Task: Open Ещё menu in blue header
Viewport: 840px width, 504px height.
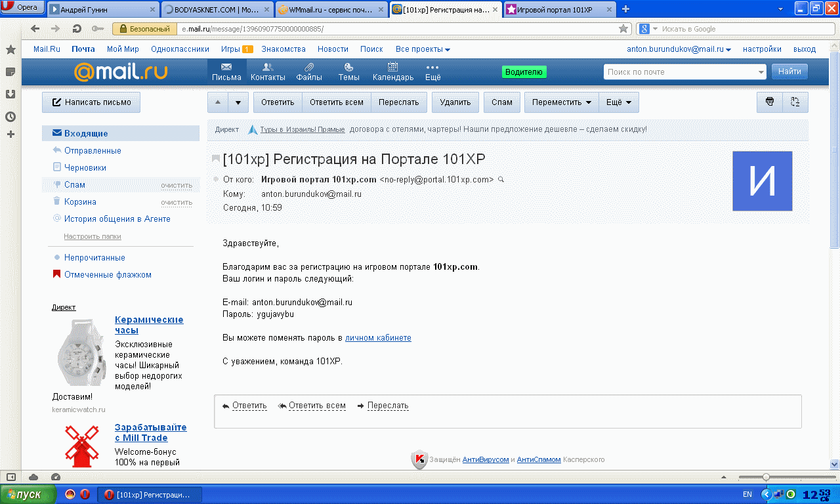Action: [x=432, y=72]
